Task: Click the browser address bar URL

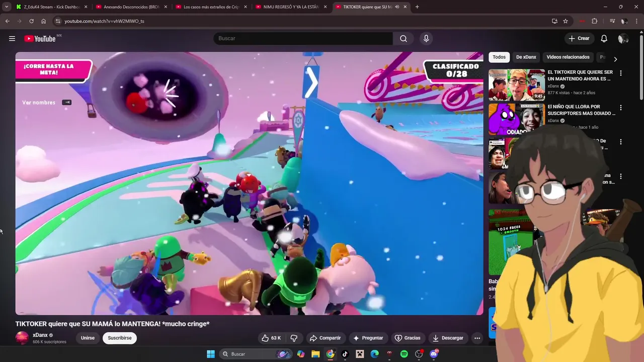Action: pyautogui.click(x=104, y=21)
